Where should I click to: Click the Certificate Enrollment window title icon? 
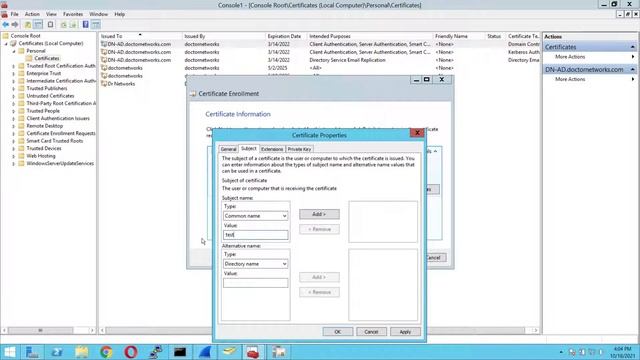193,94
